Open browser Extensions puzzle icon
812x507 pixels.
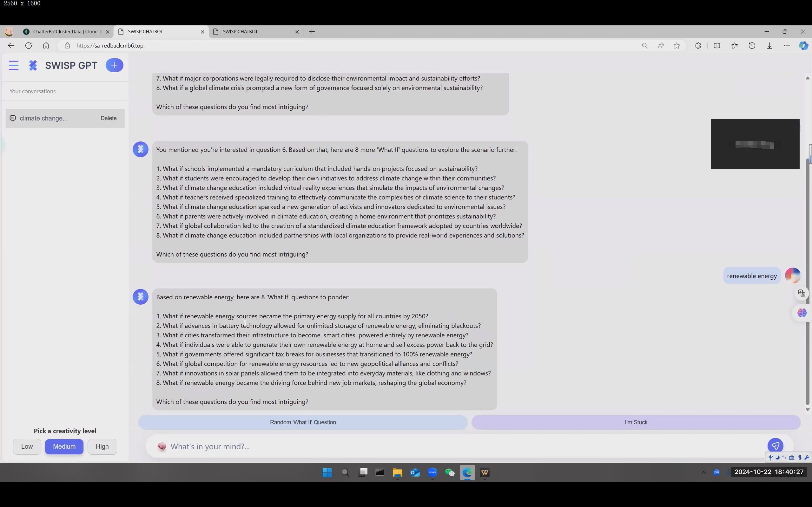[x=698, y=46]
